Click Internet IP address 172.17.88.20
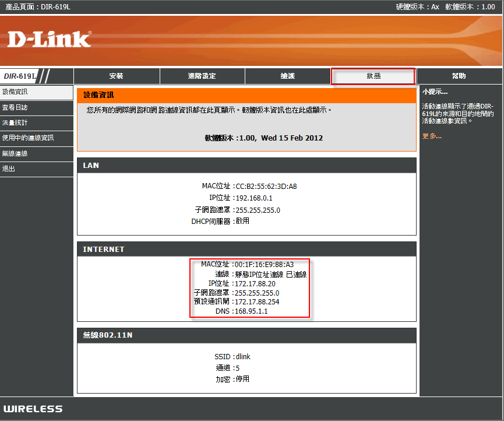This screenshot has height=421, width=504. [x=255, y=283]
